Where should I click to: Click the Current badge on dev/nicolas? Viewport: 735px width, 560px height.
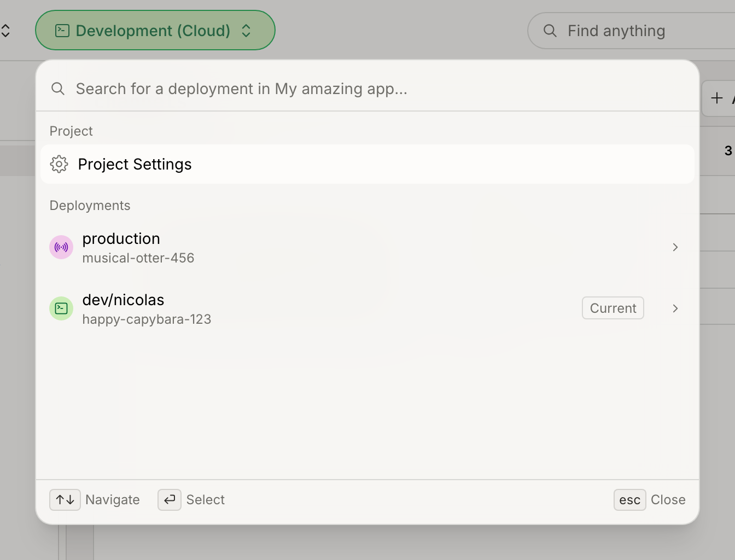click(x=613, y=308)
